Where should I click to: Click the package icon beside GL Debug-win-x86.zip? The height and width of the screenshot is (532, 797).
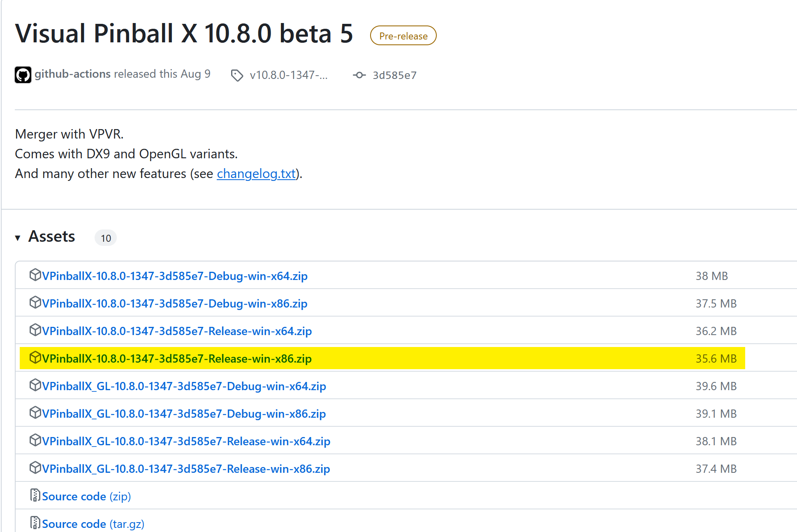coord(35,413)
